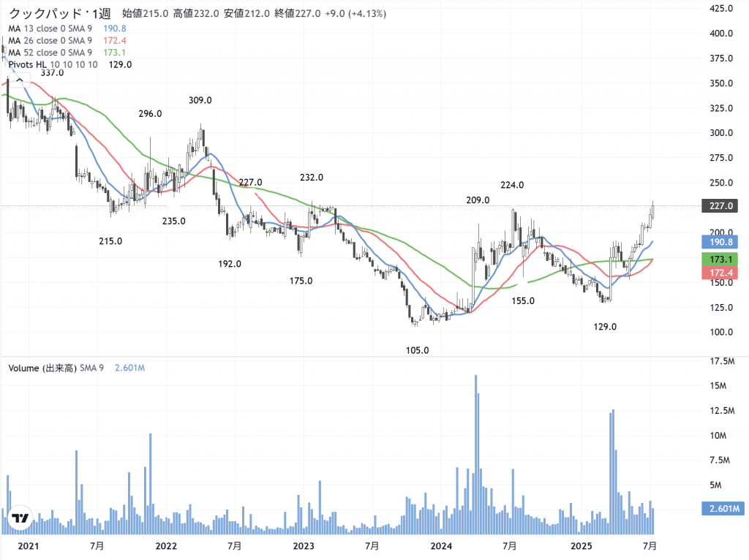Viewport: 749px width, 560px height.
Task: Click the 275.0 price axis label
Action: 720,157
